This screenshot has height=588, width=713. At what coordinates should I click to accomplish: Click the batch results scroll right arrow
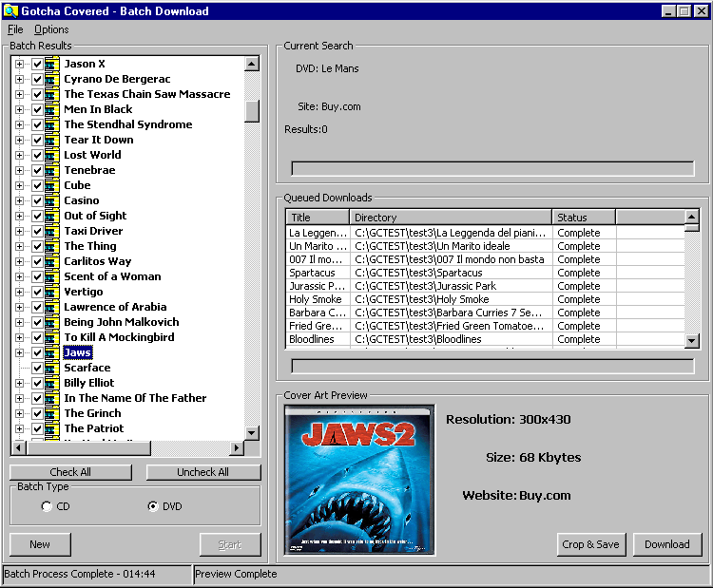[x=236, y=448]
